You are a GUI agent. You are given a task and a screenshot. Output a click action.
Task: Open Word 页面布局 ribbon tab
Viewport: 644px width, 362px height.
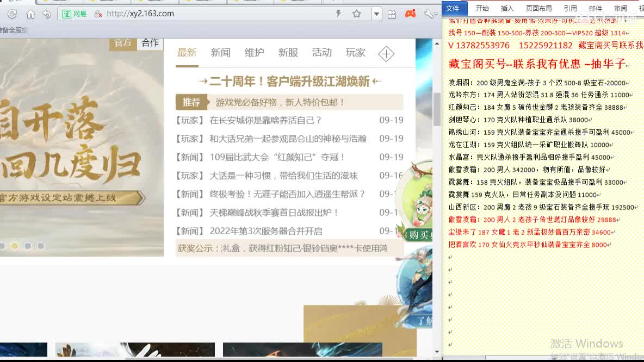pos(539,8)
